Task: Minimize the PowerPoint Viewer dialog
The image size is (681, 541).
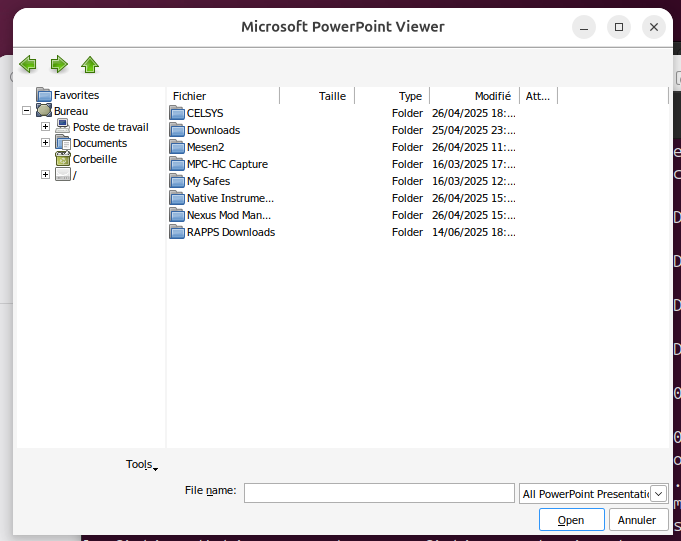Action: pyautogui.click(x=584, y=27)
